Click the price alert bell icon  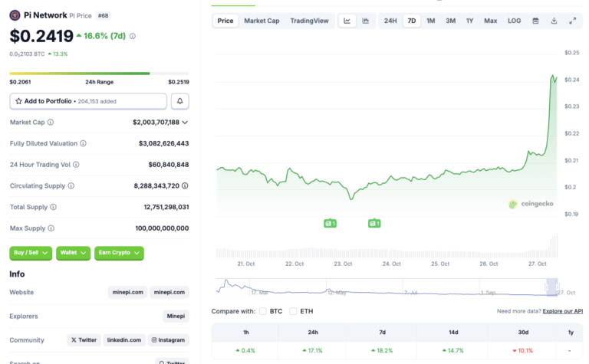point(179,101)
